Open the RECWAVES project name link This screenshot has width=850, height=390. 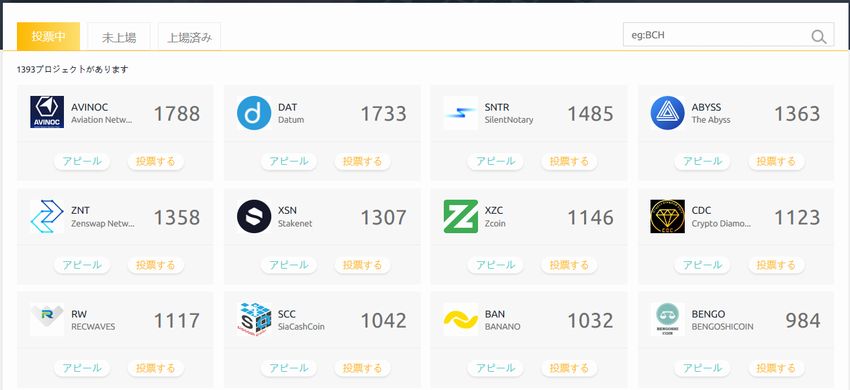93,327
